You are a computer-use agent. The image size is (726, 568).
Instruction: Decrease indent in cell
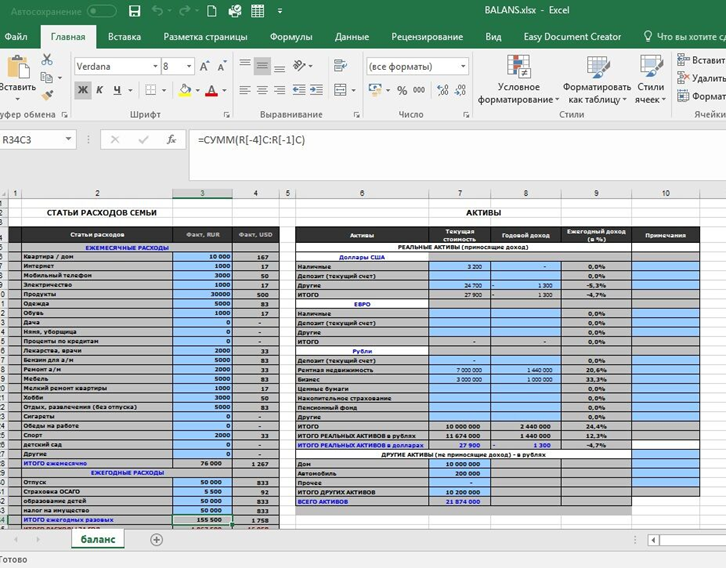(299, 90)
